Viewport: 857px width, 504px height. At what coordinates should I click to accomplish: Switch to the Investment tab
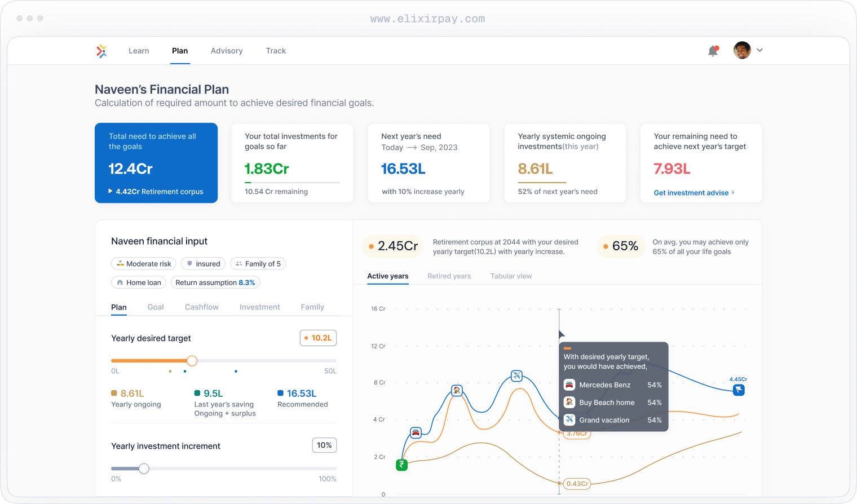(x=260, y=307)
